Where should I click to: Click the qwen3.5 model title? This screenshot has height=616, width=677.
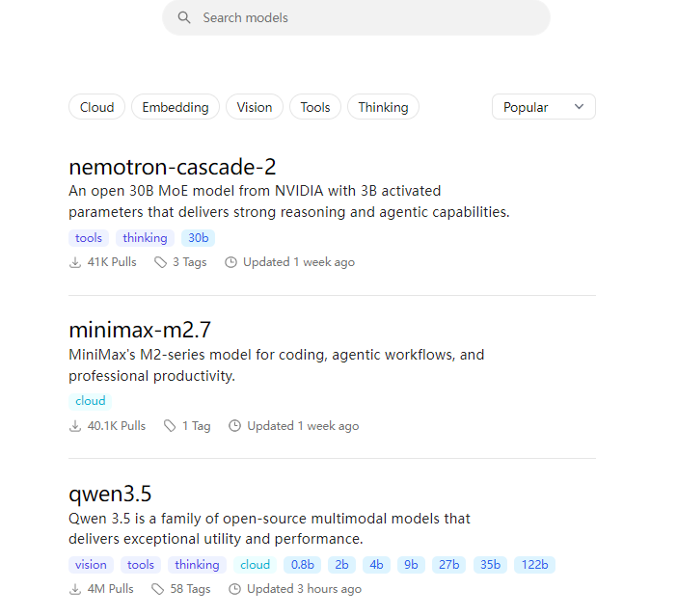[x=110, y=495]
